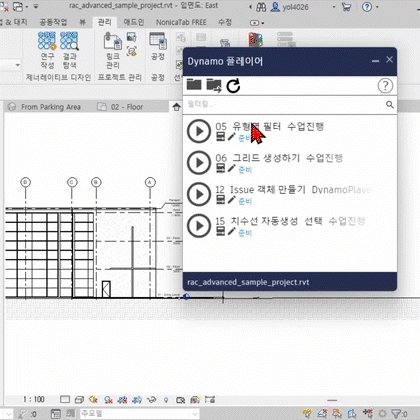Open current folder location in Dynamo Player
This screenshot has height=420, width=420.
[x=214, y=85]
